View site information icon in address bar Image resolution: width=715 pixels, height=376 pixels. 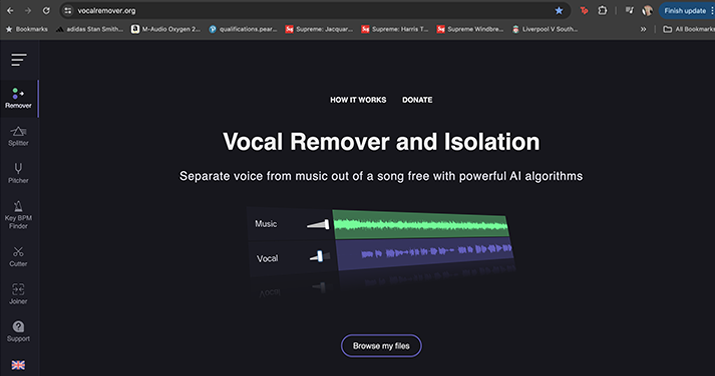(68, 10)
